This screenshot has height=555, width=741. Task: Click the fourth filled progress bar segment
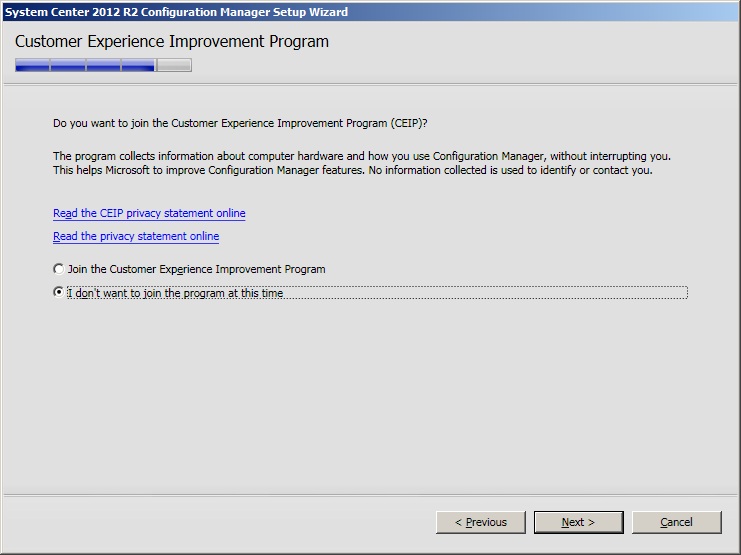tap(138, 66)
